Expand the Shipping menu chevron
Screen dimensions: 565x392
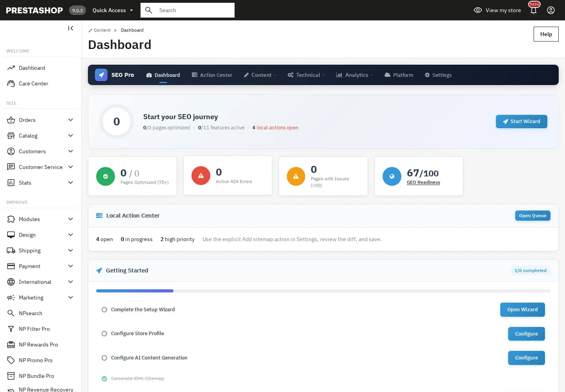(x=71, y=250)
